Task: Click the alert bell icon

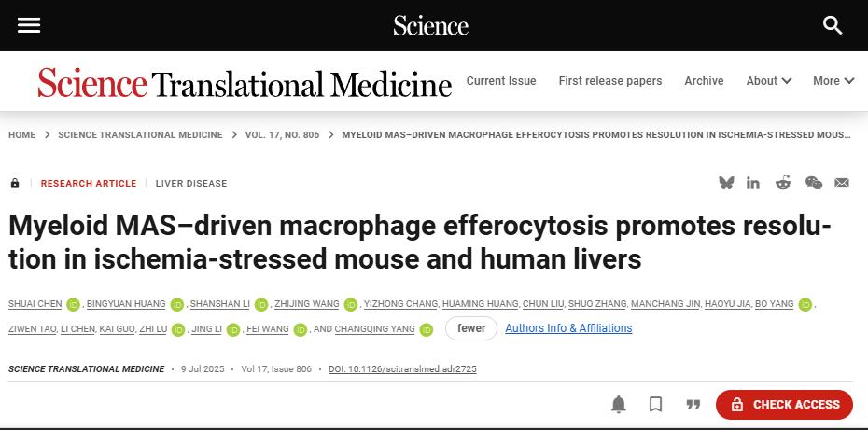Action: [x=618, y=404]
